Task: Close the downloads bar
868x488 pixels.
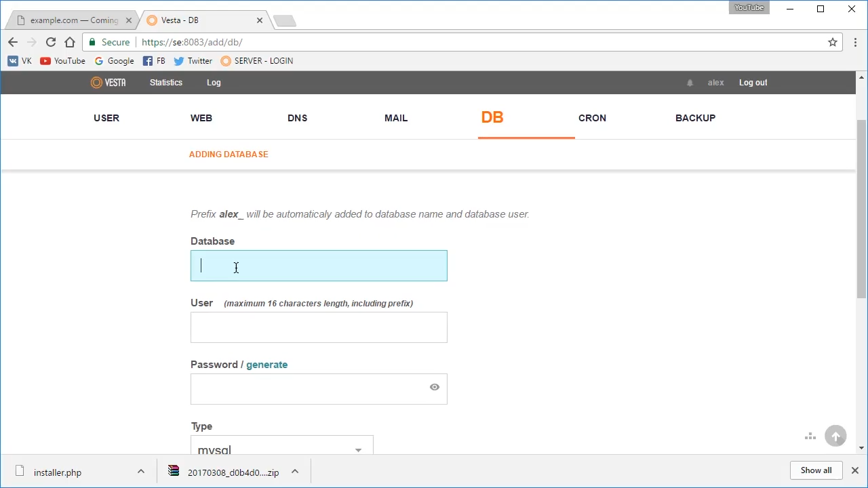Action: click(x=854, y=470)
